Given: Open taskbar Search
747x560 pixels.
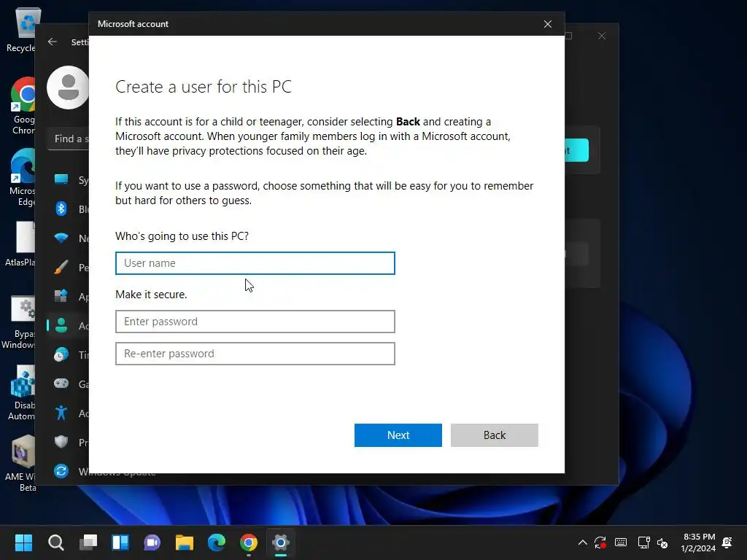Looking at the screenshot, I should coord(55,542).
